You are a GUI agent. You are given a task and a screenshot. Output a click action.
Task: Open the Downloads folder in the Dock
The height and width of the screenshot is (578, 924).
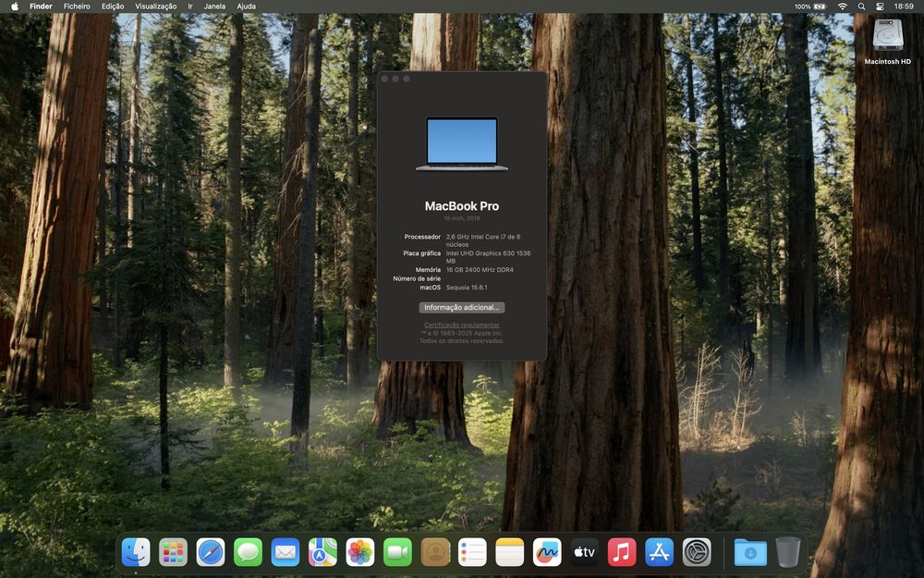click(x=750, y=553)
